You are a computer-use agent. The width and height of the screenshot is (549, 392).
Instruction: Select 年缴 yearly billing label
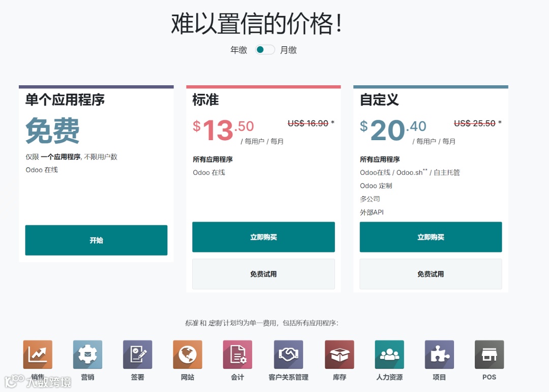(x=239, y=50)
